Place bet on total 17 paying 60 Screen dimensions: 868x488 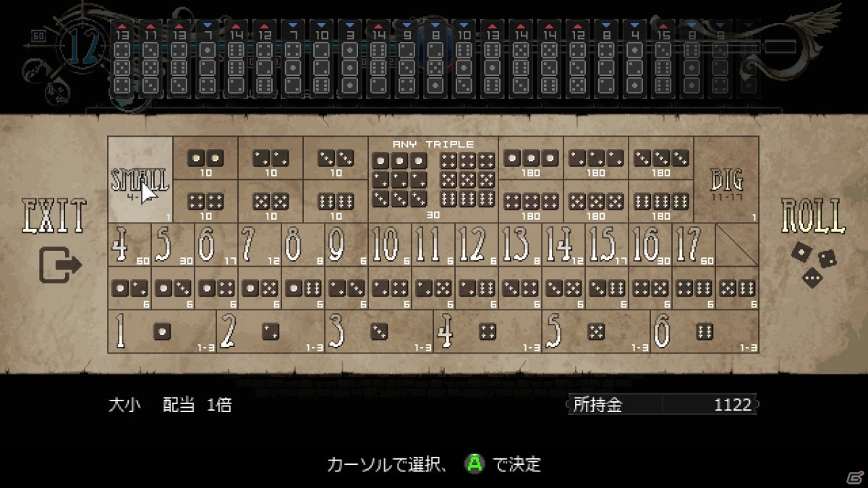694,244
